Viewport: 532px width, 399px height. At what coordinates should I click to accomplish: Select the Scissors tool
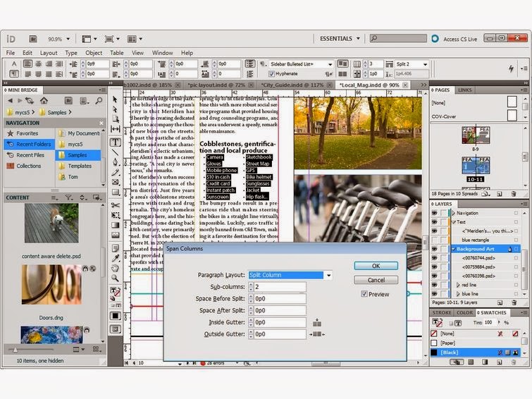point(116,205)
